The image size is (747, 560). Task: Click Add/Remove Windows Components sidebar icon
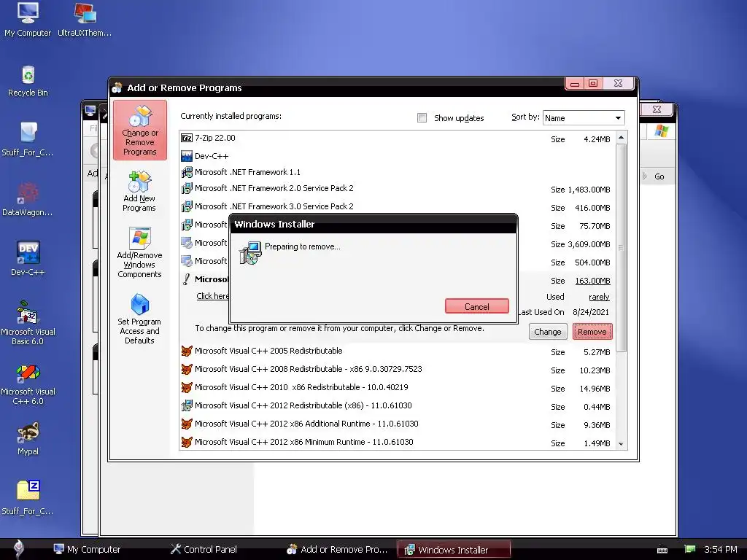click(139, 252)
